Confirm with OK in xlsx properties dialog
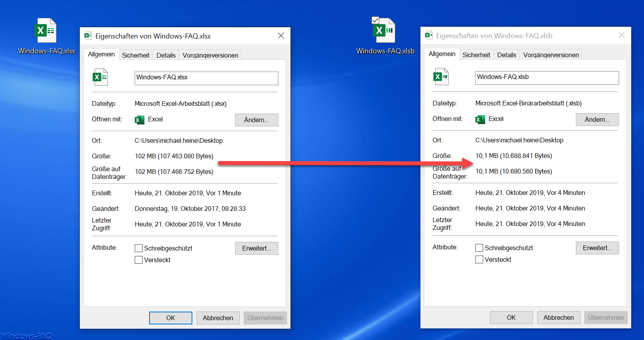The image size is (644, 340). click(x=171, y=318)
